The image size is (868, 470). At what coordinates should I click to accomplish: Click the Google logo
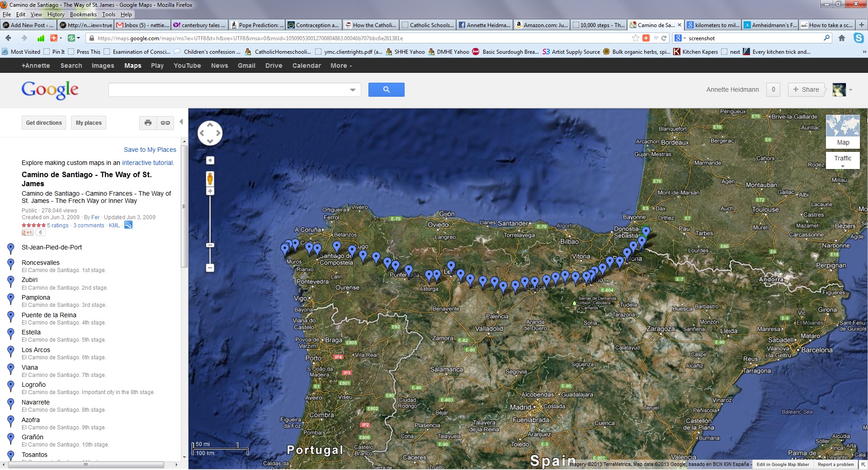click(50, 89)
